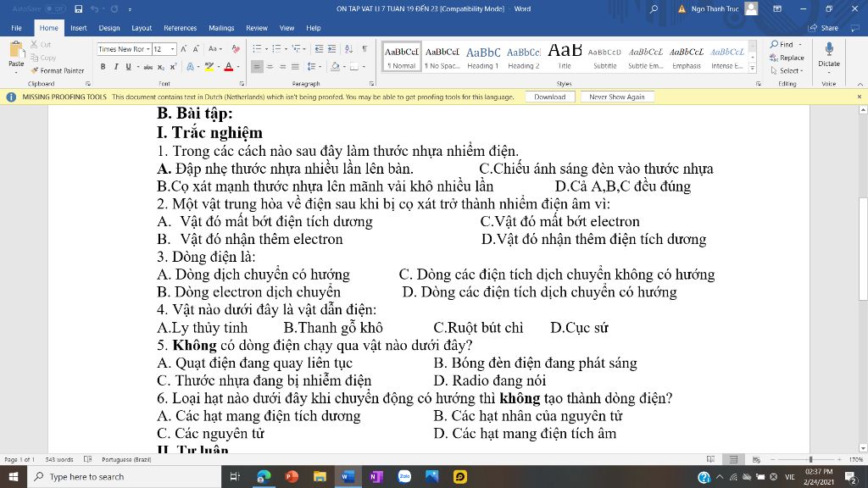This screenshot has height=488, width=868.
Task: Switch to Read Mode view
Action: point(711,459)
